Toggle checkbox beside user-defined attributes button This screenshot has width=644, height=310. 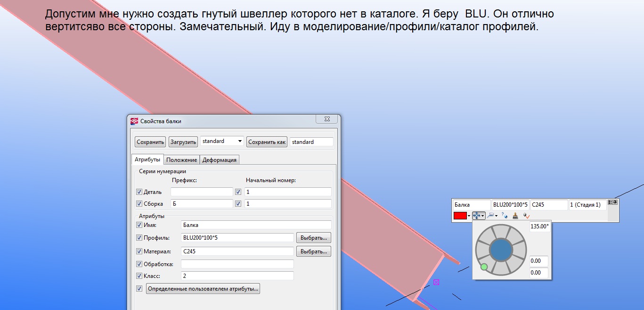point(139,288)
